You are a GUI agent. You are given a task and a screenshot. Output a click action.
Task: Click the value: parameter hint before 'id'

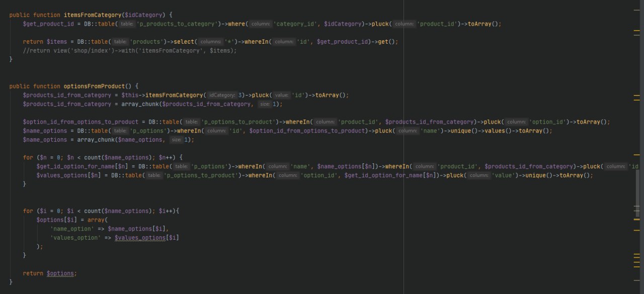(x=282, y=95)
